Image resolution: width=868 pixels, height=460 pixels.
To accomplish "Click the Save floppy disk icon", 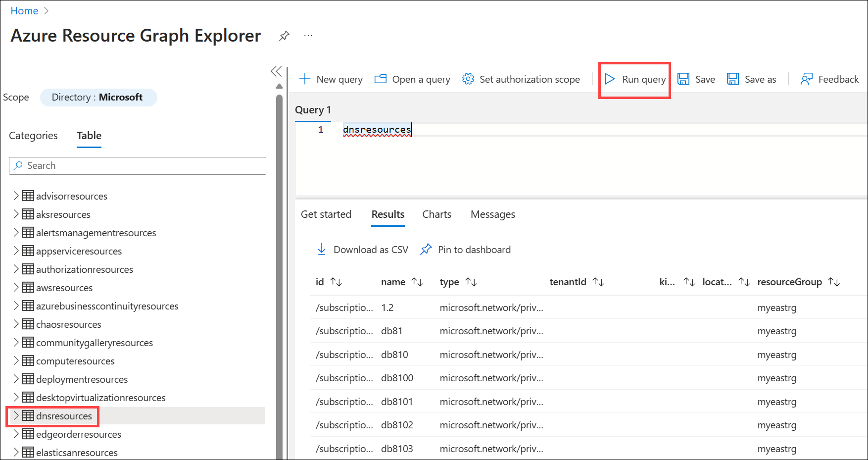I will coord(683,79).
